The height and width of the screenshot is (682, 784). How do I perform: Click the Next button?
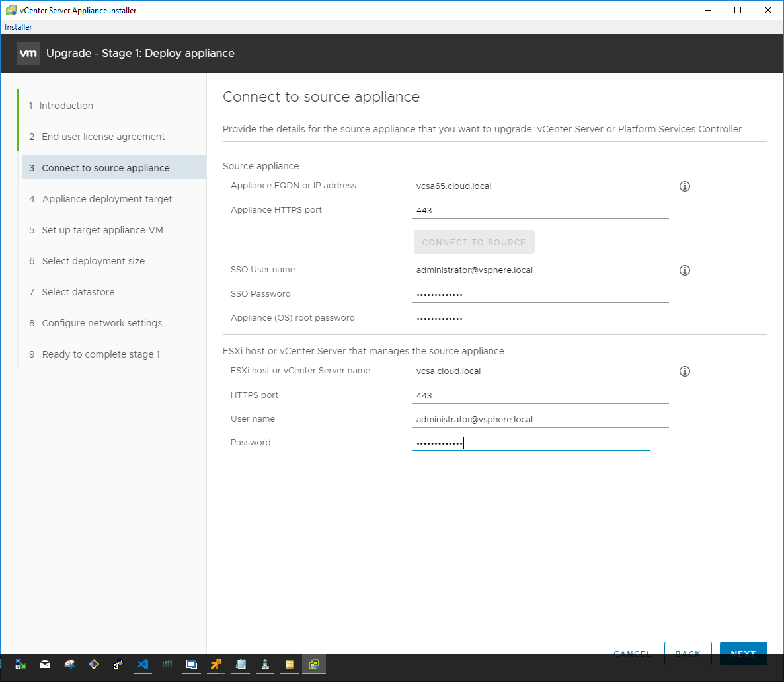click(x=743, y=653)
